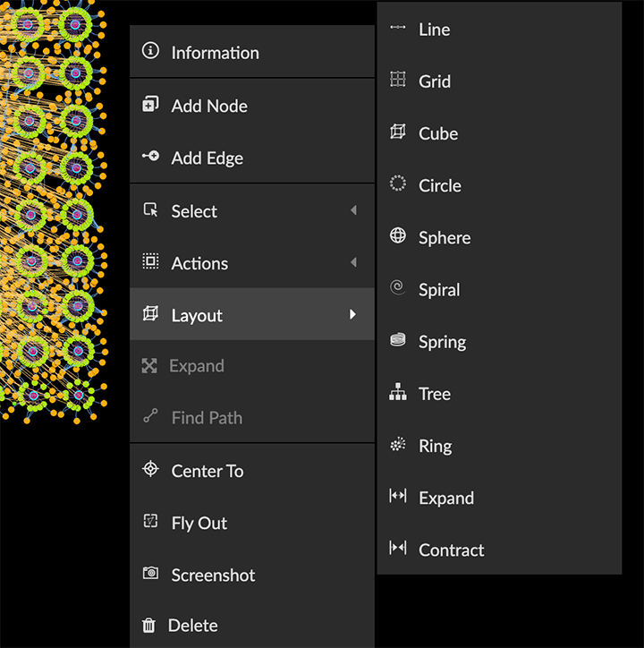Select Fly Out menu entry

[199, 523]
